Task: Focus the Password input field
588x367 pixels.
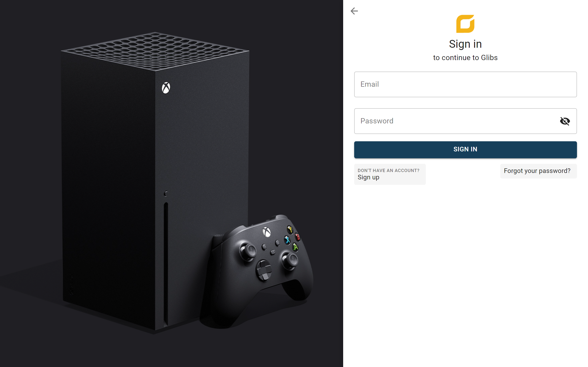Action: pos(465,121)
